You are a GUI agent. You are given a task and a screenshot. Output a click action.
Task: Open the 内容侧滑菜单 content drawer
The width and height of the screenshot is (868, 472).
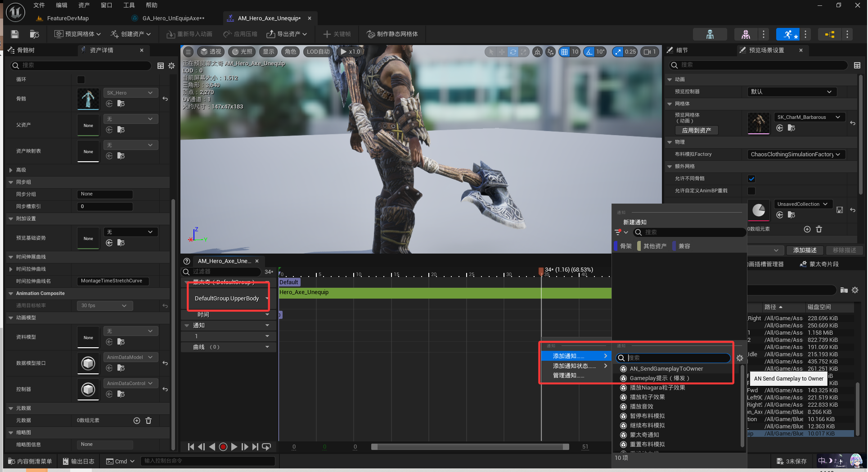click(30, 461)
